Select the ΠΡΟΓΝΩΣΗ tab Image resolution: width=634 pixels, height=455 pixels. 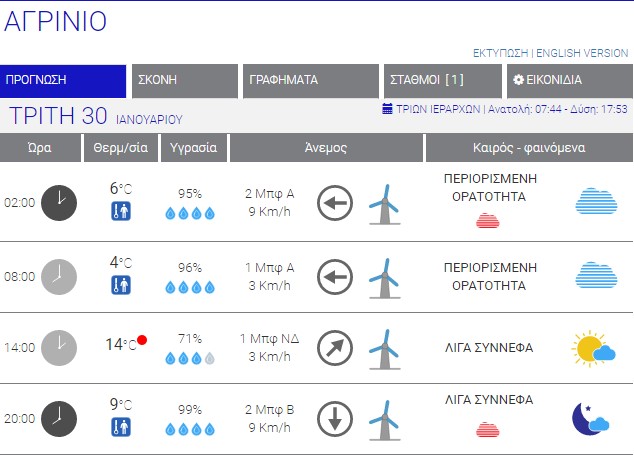pos(63,81)
